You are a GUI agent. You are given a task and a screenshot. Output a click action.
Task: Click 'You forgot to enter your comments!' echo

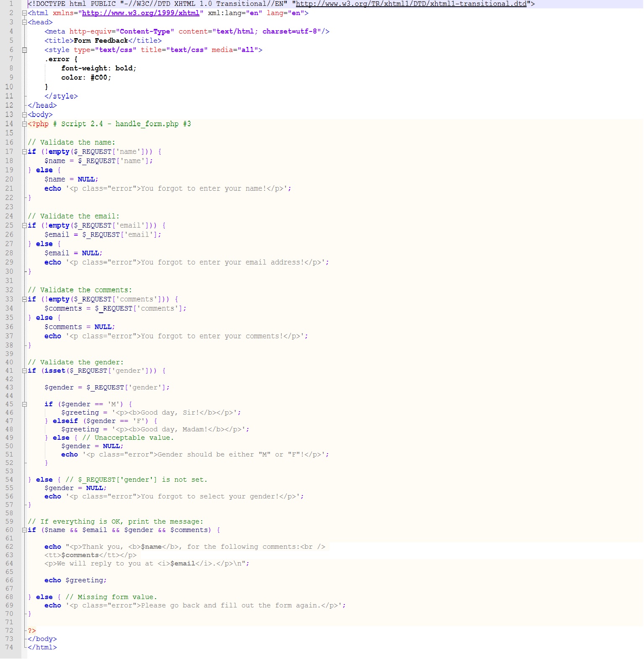tap(177, 336)
